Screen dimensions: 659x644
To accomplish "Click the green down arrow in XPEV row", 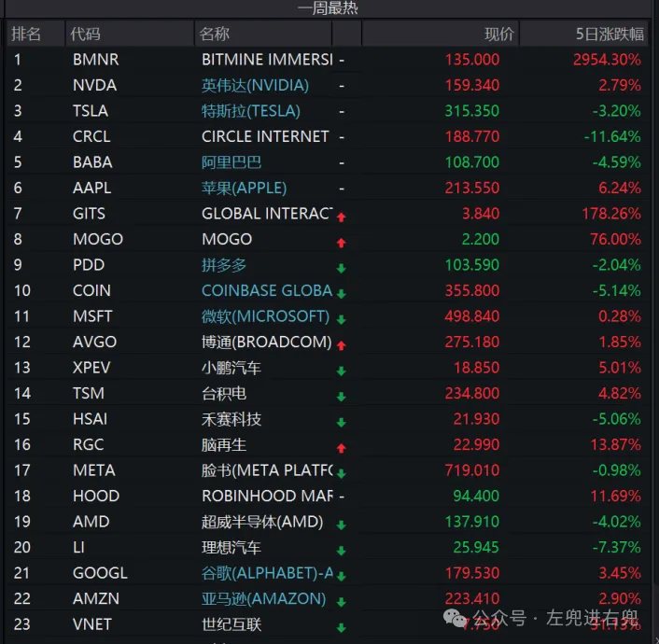I will click(342, 371).
